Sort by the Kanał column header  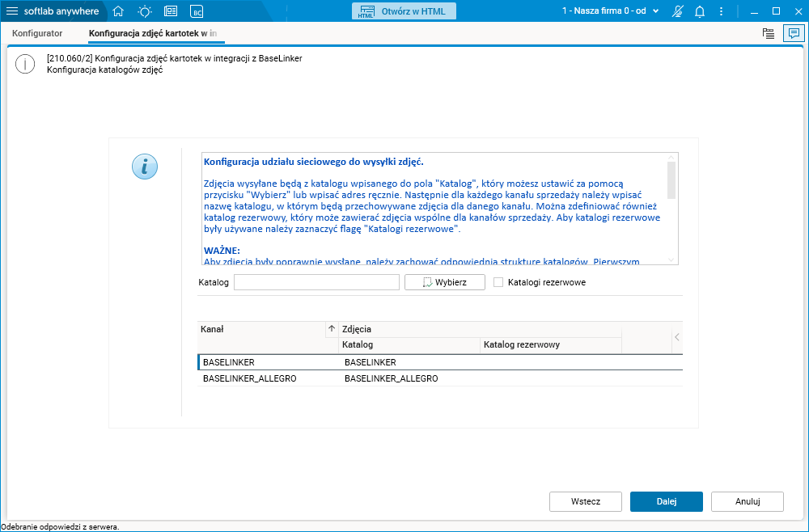261,329
